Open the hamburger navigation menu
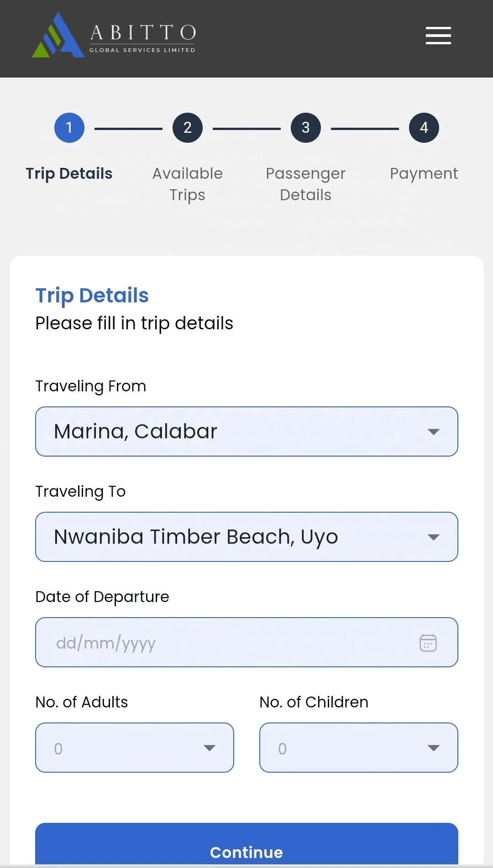493x868 pixels. click(438, 36)
